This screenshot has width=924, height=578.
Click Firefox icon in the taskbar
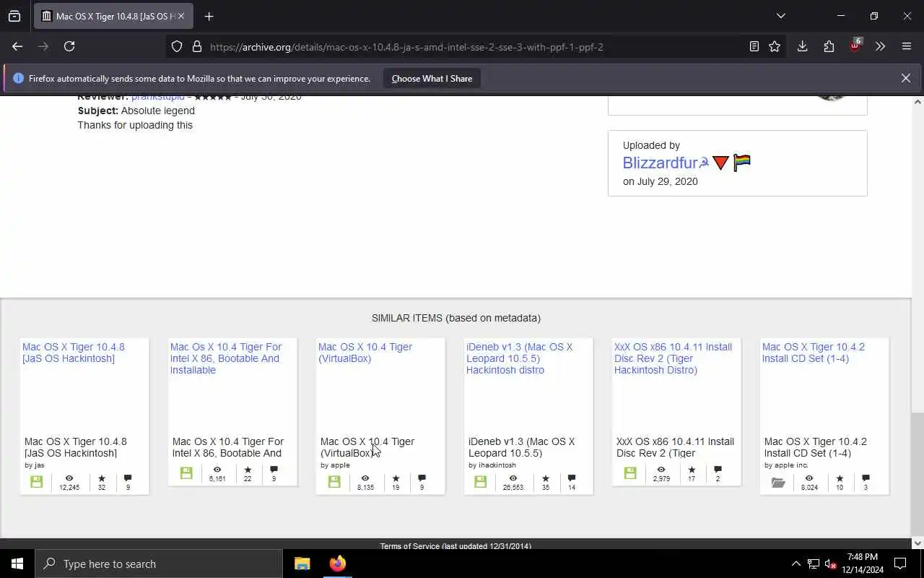338,564
